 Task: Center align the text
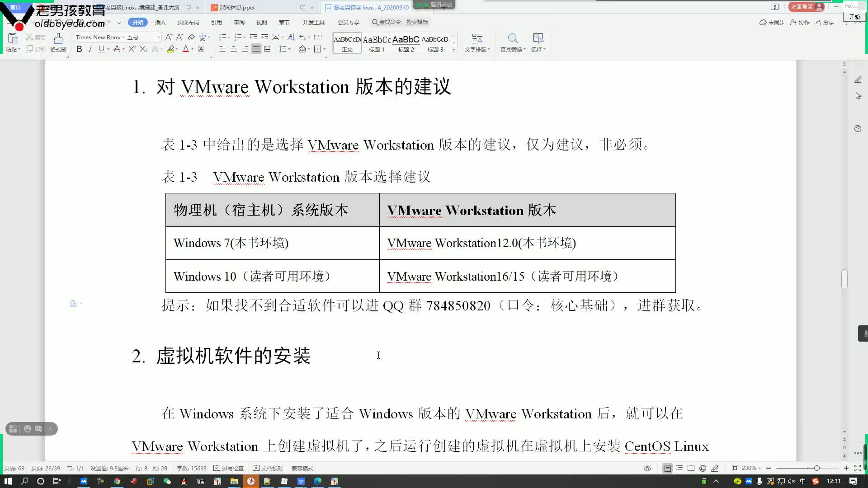[x=233, y=49]
